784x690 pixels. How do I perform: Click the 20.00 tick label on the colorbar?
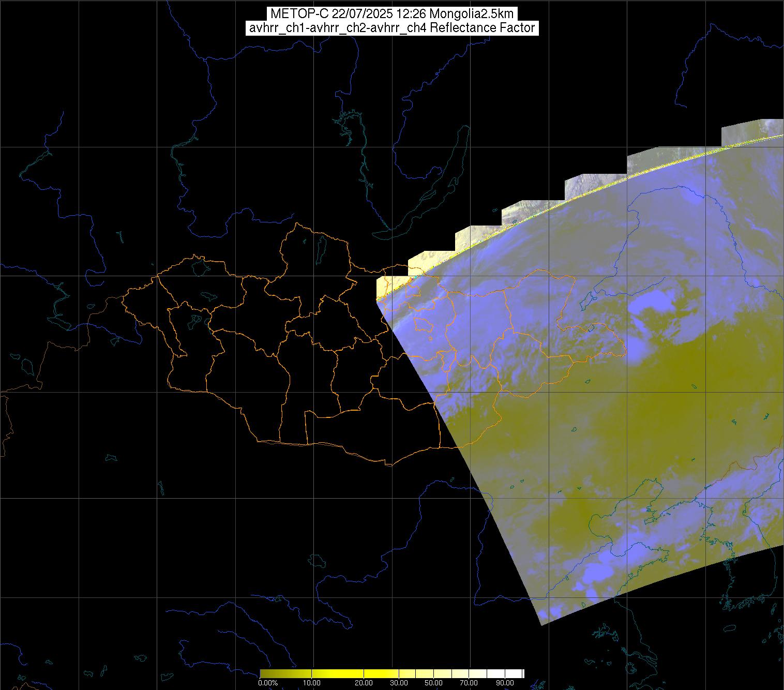(364, 683)
